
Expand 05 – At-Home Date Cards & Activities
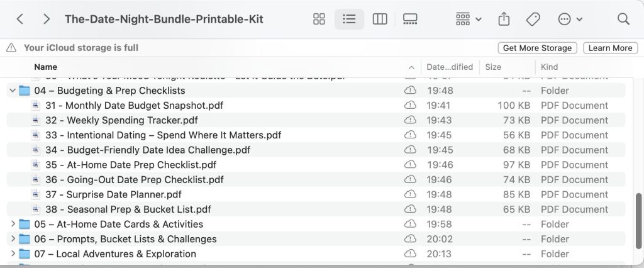pos(13,224)
